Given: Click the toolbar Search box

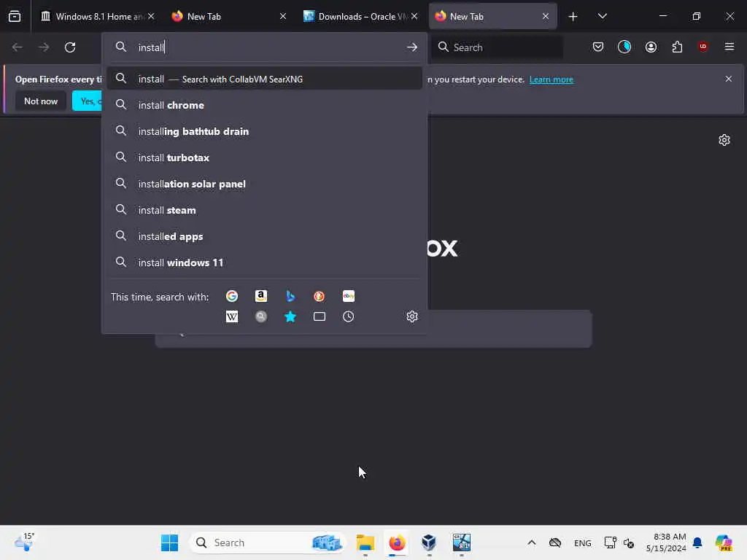Looking at the screenshot, I should pyautogui.click(x=497, y=47).
